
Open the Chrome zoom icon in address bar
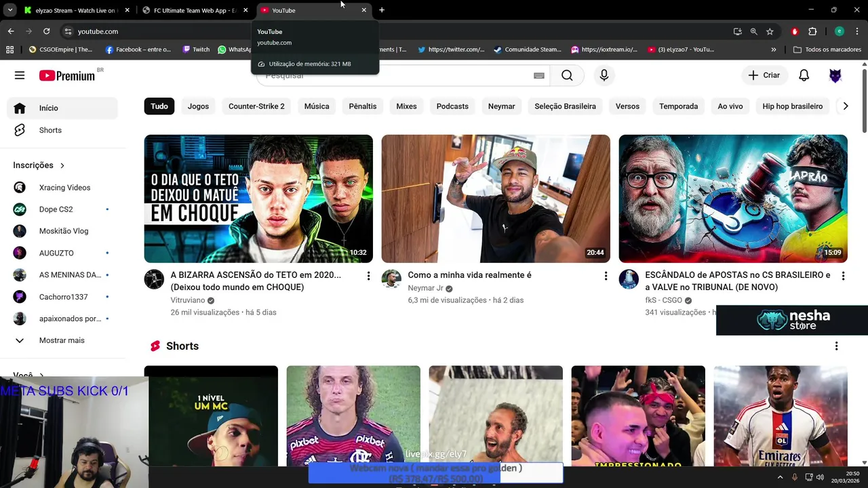pyautogui.click(x=753, y=31)
